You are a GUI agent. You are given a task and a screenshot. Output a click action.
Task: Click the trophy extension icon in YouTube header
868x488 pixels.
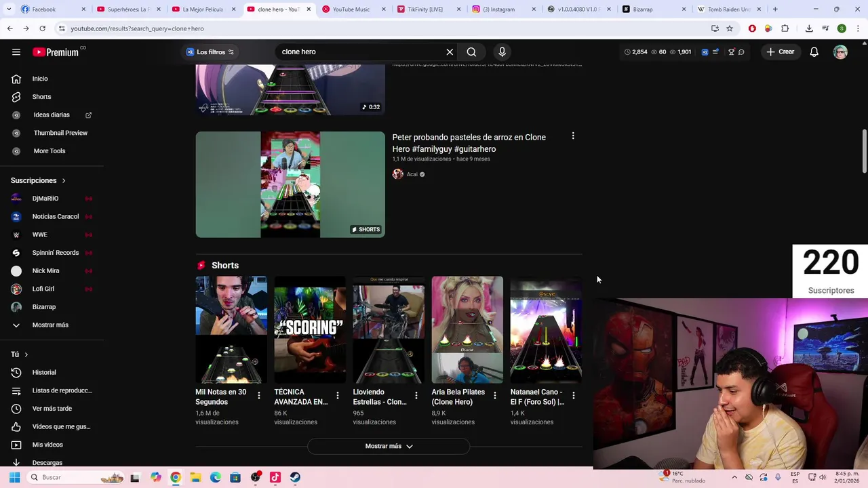(x=731, y=52)
